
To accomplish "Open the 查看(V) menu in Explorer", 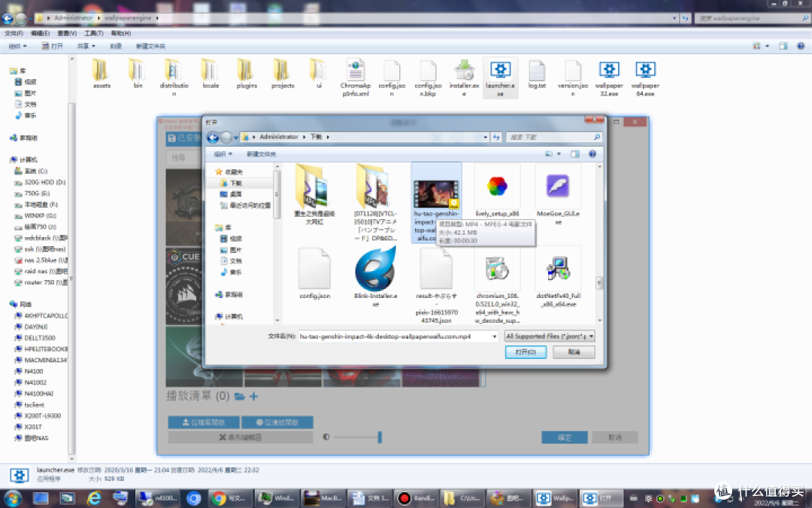I will point(67,33).
